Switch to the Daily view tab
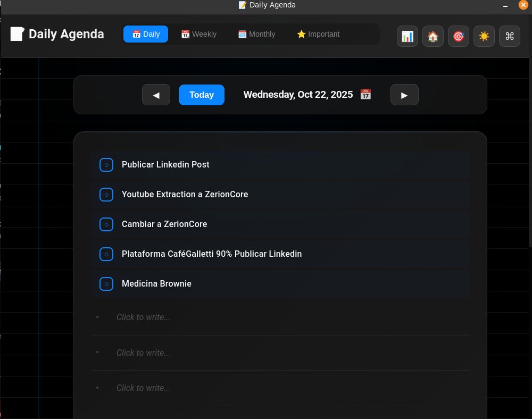The height and width of the screenshot is (419, 532). [x=146, y=34]
